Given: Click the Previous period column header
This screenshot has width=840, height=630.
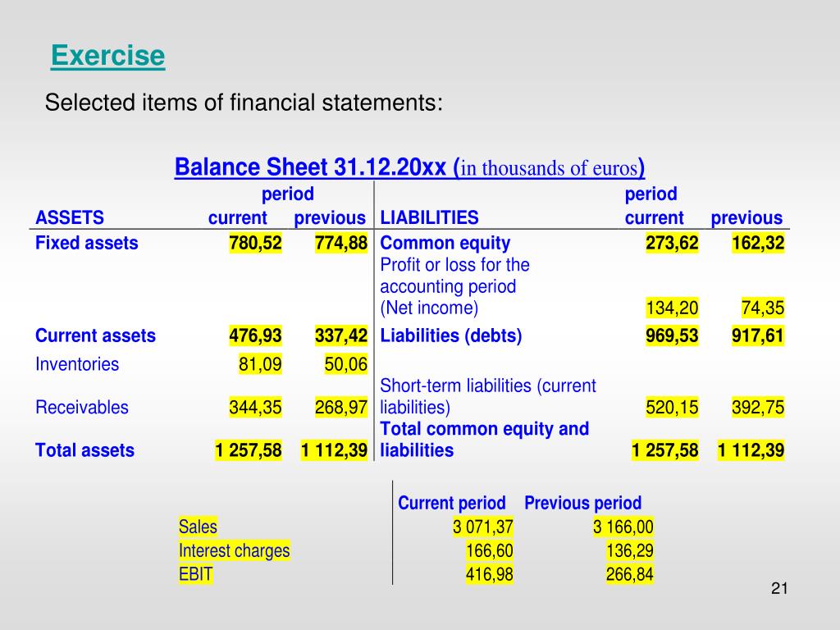Looking at the screenshot, I should coord(583,503).
